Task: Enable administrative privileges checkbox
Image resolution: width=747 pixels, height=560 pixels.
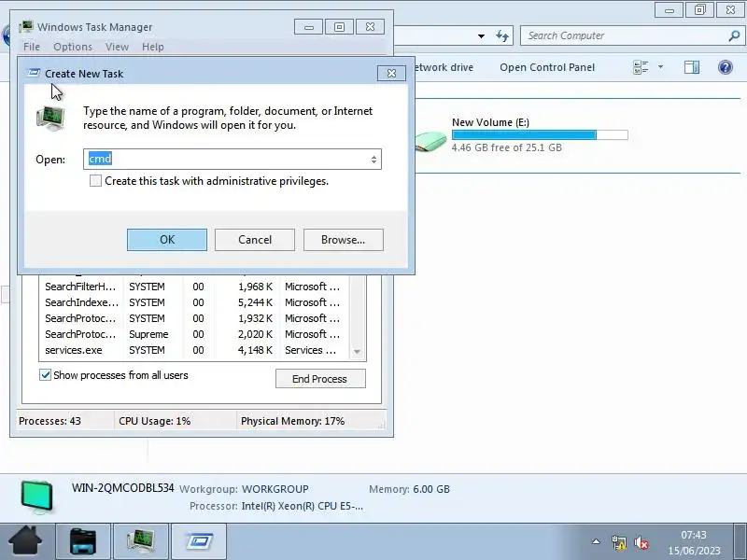Action: [95, 181]
